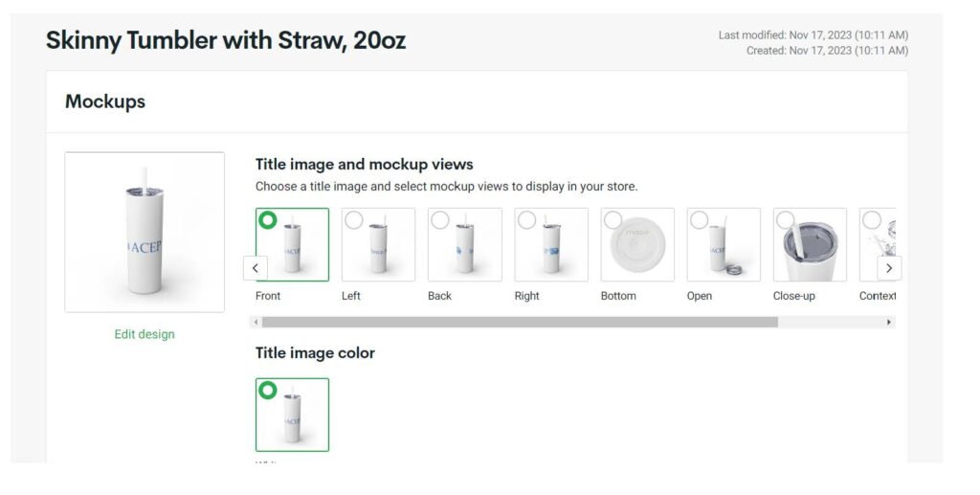Click the scrollbar's right arrow

[x=889, y=323]
